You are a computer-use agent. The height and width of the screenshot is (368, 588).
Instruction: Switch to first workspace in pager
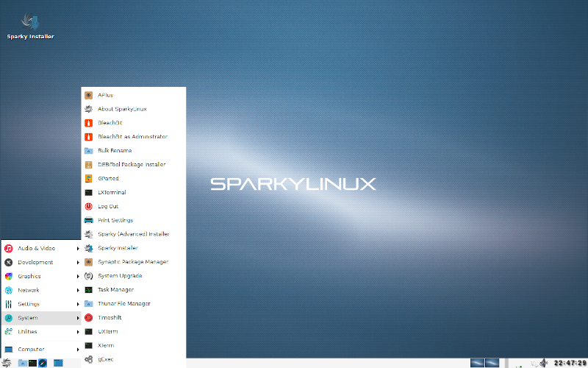click(477, 363)
